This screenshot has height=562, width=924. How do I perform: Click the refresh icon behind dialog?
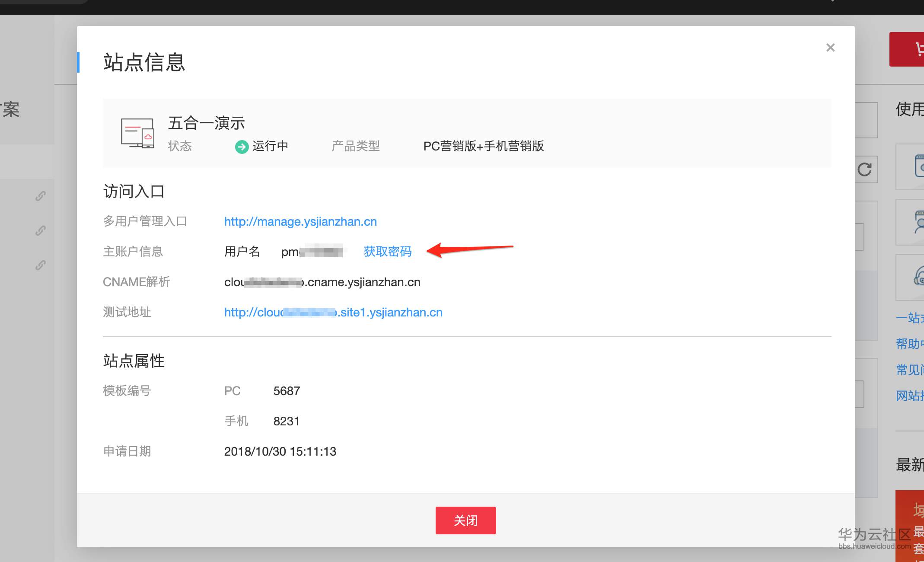click(x=865, y=169)
